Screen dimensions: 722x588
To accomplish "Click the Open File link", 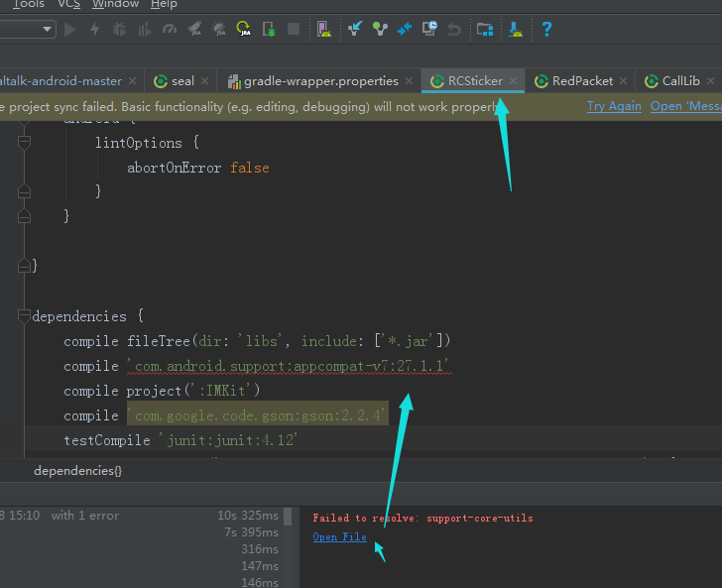I will tap(340, 536).
